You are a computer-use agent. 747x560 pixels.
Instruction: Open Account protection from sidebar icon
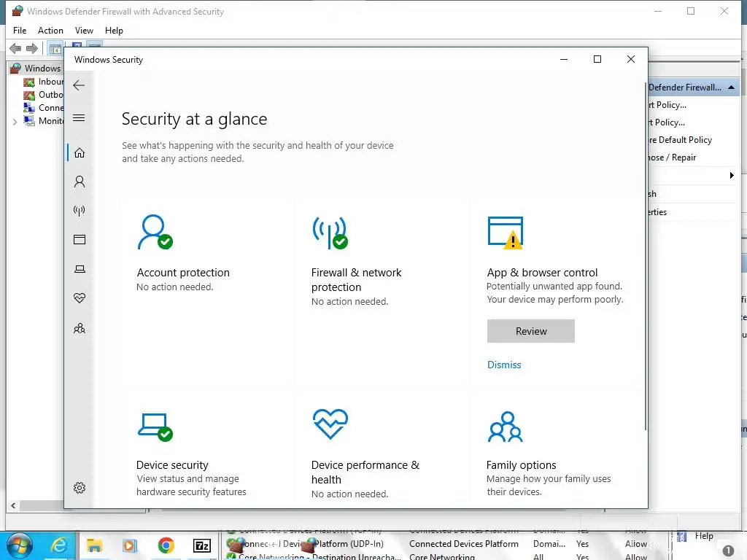(80, 182)
